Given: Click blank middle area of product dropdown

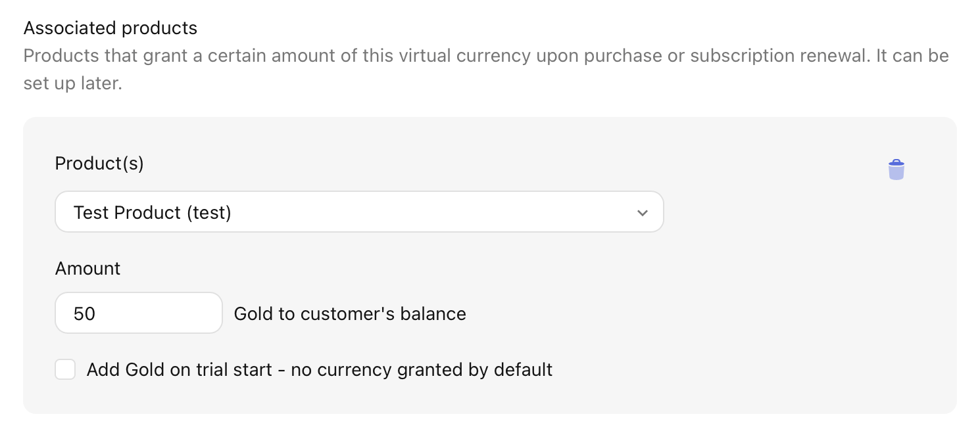Looking at the screenshot, I should click(428, 213).
